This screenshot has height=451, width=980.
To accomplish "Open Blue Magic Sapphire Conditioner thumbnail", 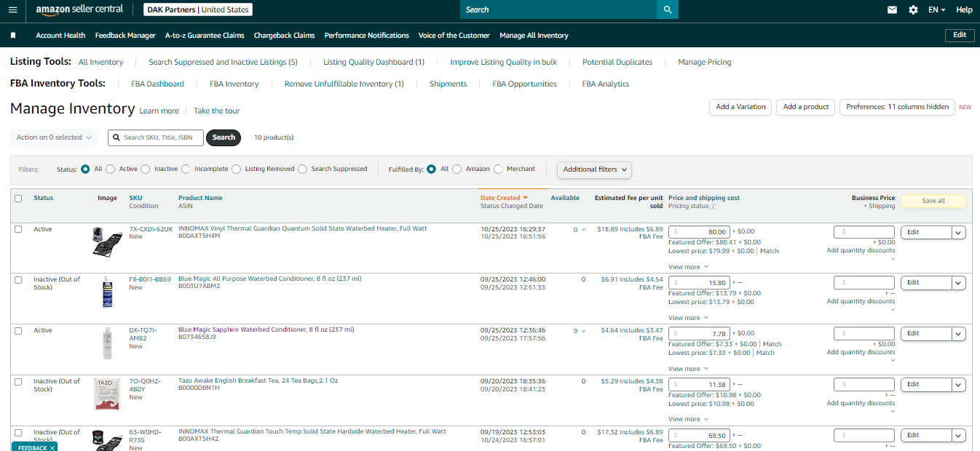I will click(108, 343).
